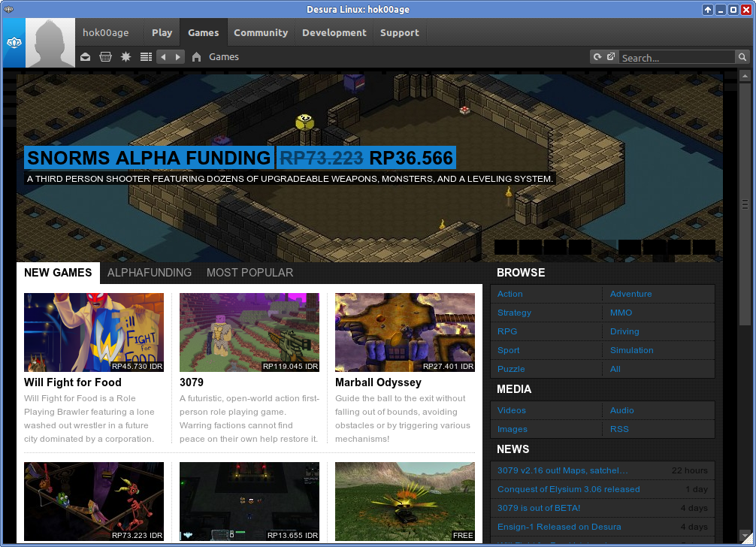Refresh the page with the reload icon
The width and height of the screenshot is (756, 547).
pos(598,57)
